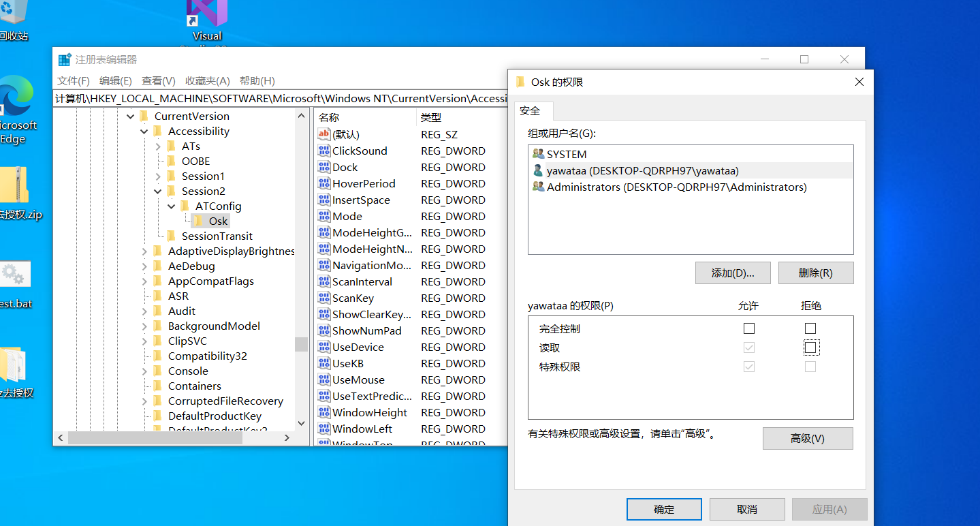Click the UseKB DWORD value icon
The width and height of the screenshot is (980, 526).
coord(324,363)
